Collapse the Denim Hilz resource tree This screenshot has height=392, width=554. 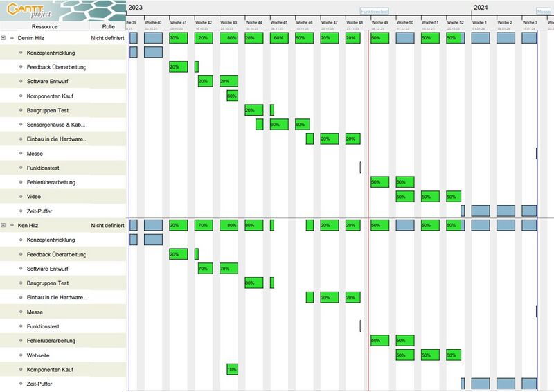(x=3, y=38)
